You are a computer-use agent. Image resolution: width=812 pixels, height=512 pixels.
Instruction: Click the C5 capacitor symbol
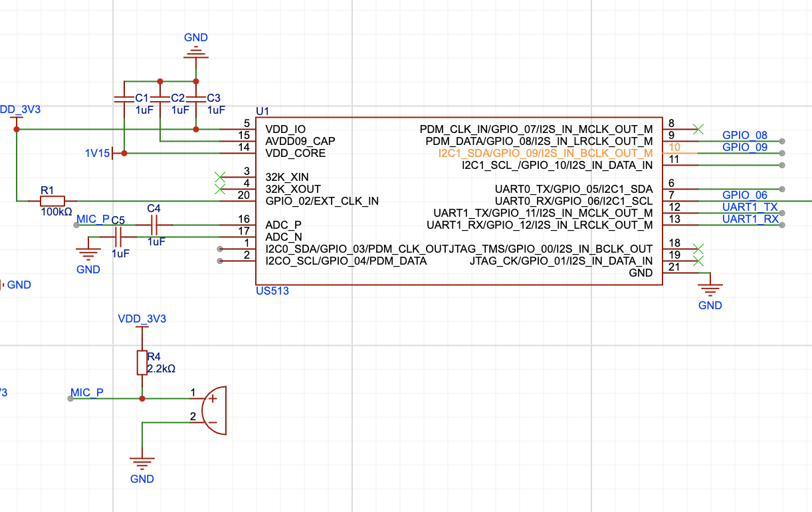click(x=120, y=237)
